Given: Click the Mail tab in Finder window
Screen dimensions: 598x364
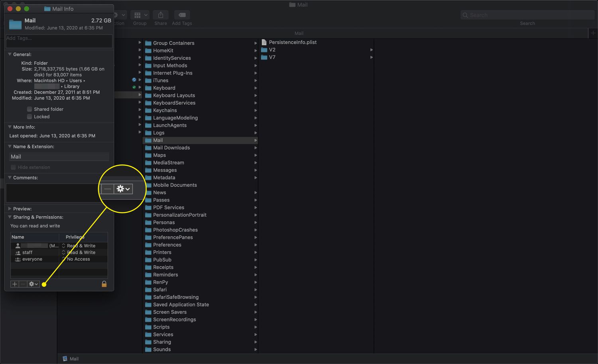Looking at the screenshot, I should pyautogui.click(x=299, y=33).
